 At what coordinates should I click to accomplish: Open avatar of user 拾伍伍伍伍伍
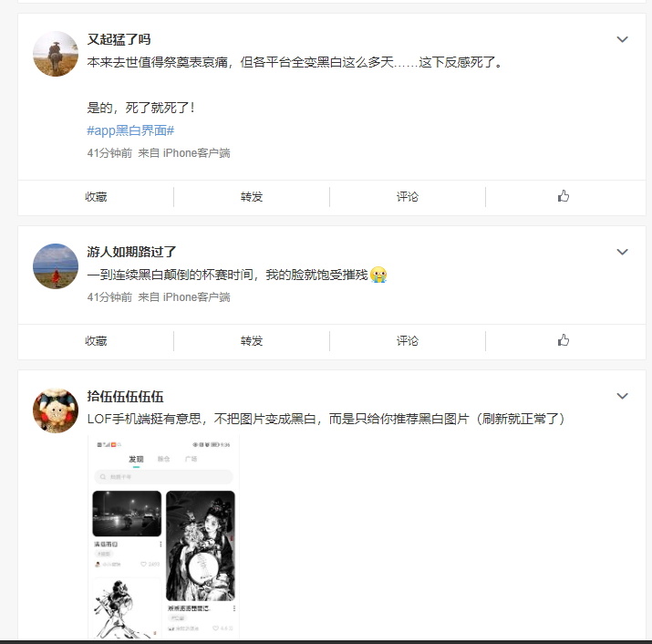tap(56, 410)
